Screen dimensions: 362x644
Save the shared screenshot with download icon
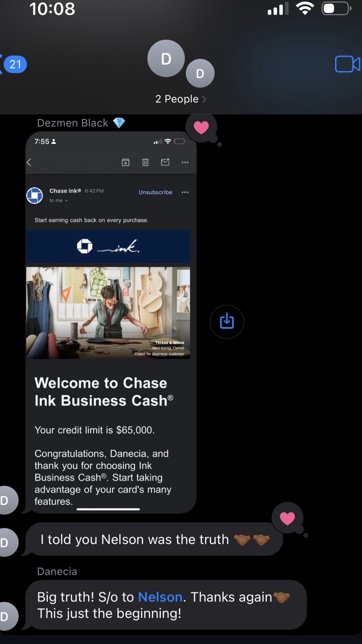tap(227, 322)
